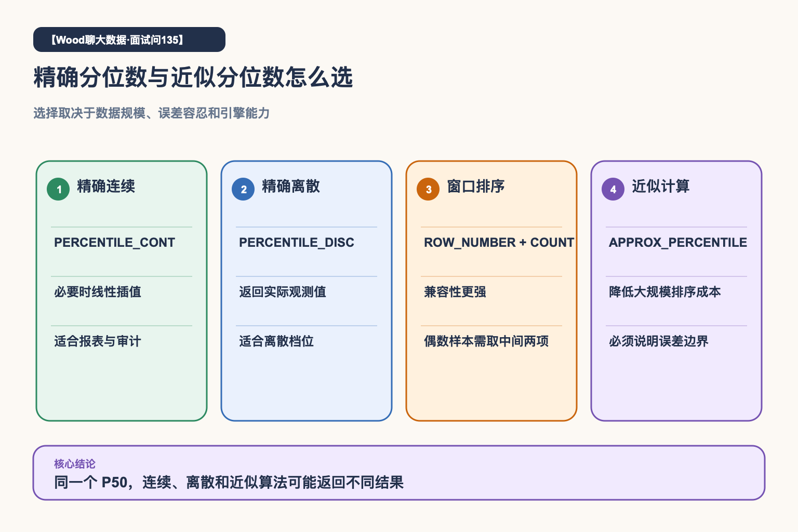798x532 pixels.
Task: Click the line 偶数样本需取中间两项
Action: point(486,341)
